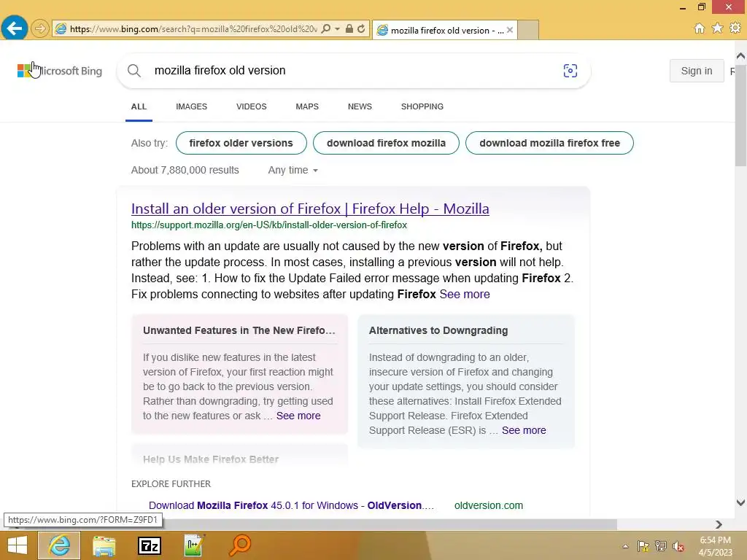
Task: Switch to the VIDEOS tab
Action: 252,106
